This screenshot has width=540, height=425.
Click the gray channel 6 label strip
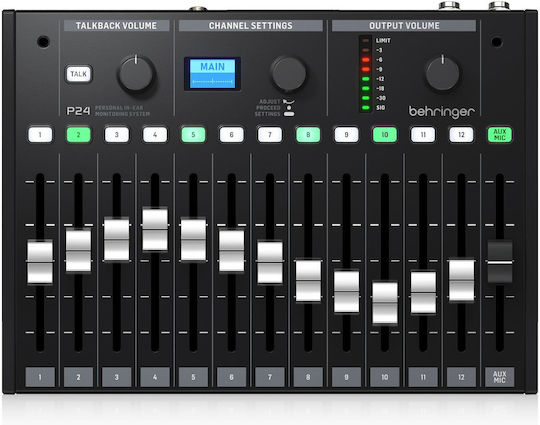click(231, 377)
